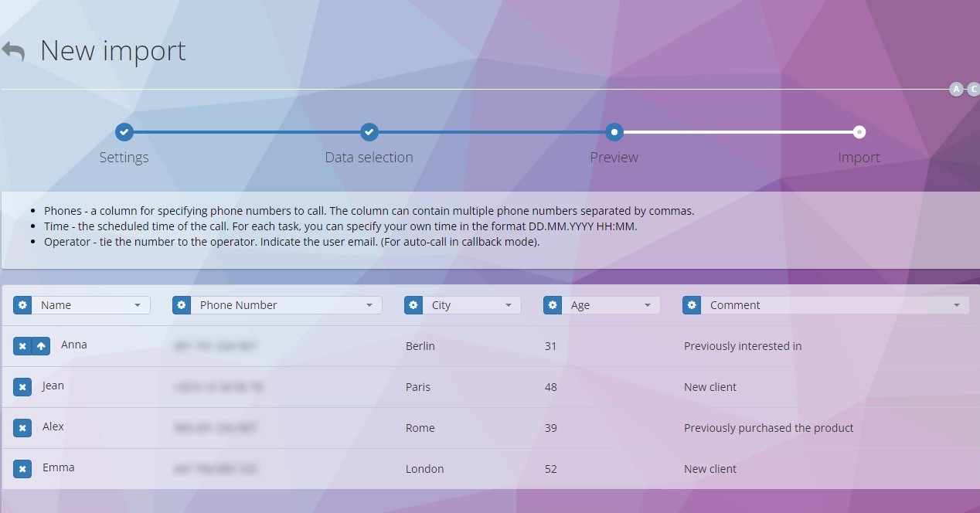Open gear settings for Comment column
This screenshot has width=980, height=513.
pos(692,305)
